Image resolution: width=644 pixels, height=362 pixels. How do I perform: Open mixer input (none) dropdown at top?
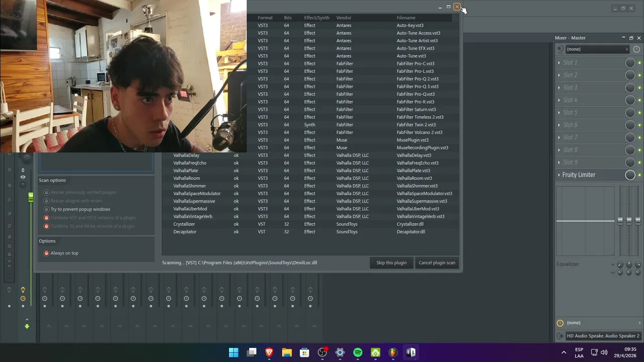coord(597,49)
